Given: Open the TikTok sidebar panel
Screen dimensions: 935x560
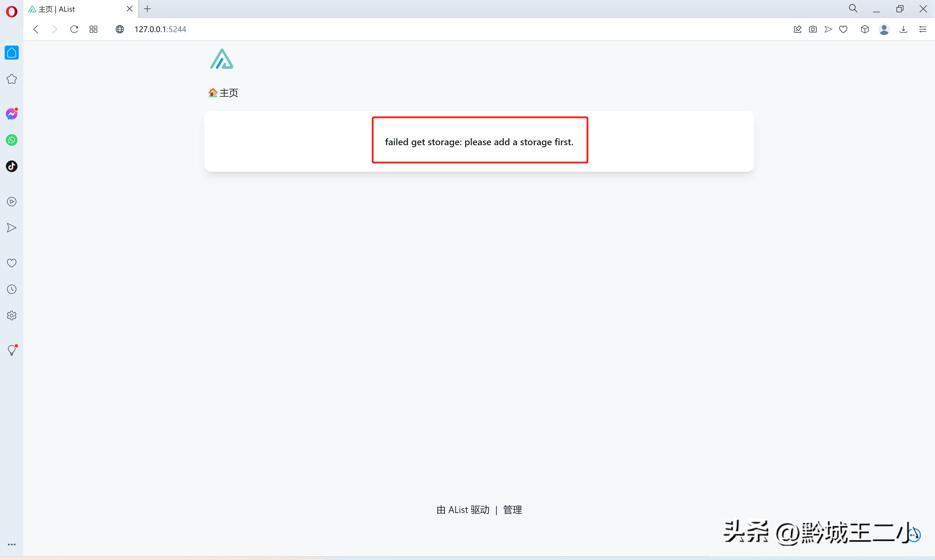Looking at the screenshot, I should [11, 166].
